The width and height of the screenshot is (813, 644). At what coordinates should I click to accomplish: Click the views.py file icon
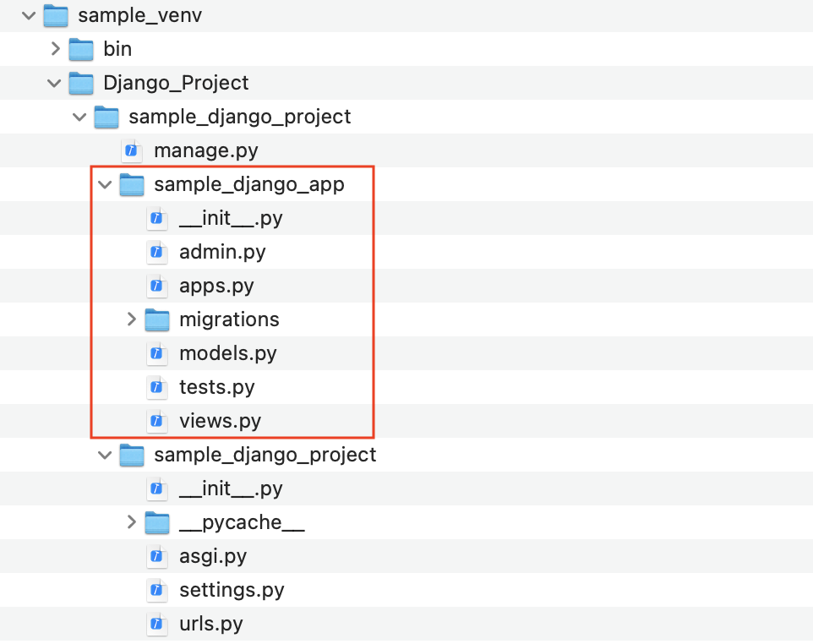click(157, 421)
